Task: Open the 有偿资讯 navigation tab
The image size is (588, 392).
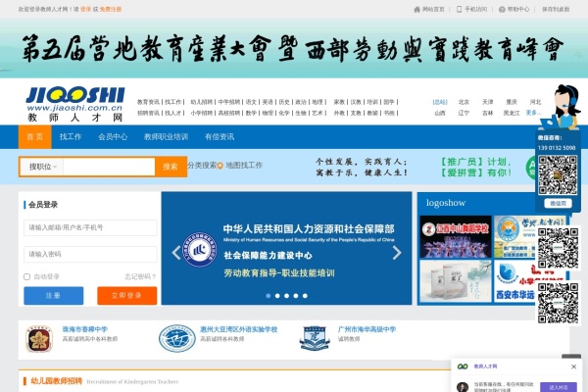Action: (x=220, y=137)
